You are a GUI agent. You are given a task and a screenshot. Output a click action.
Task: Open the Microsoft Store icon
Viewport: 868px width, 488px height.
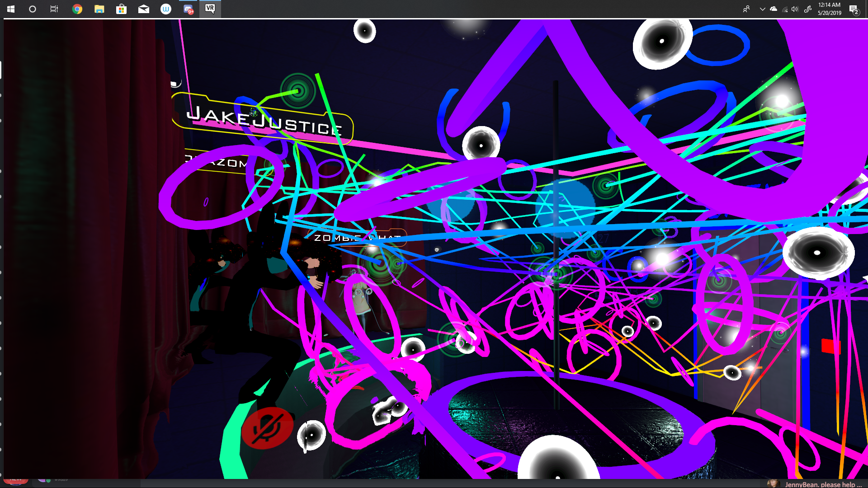(121, 9)
